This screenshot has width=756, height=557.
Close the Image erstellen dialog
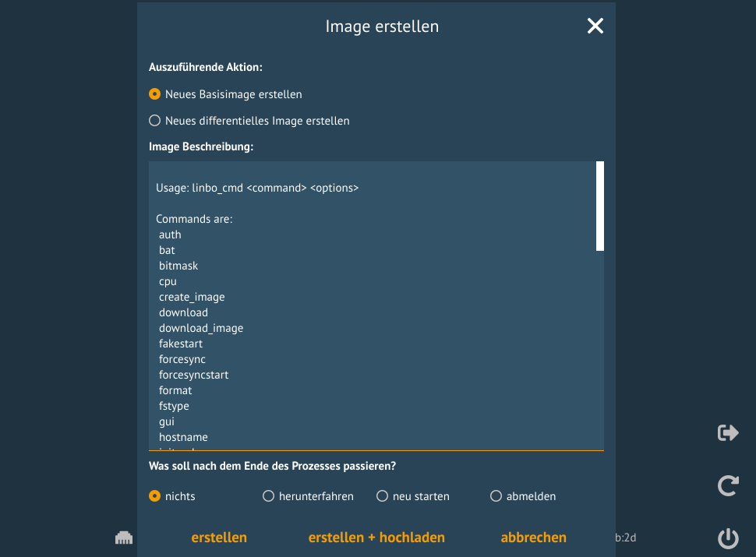[595, 26]
